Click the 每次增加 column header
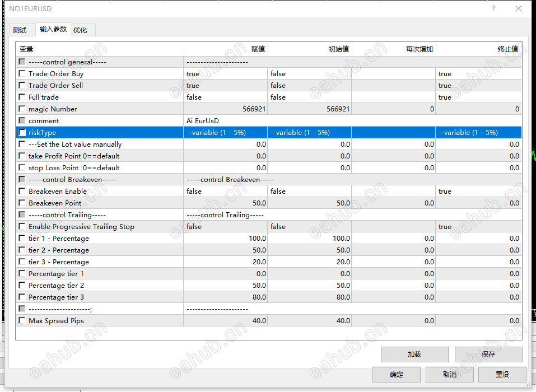The image size is (536, 392). (394, 49)
